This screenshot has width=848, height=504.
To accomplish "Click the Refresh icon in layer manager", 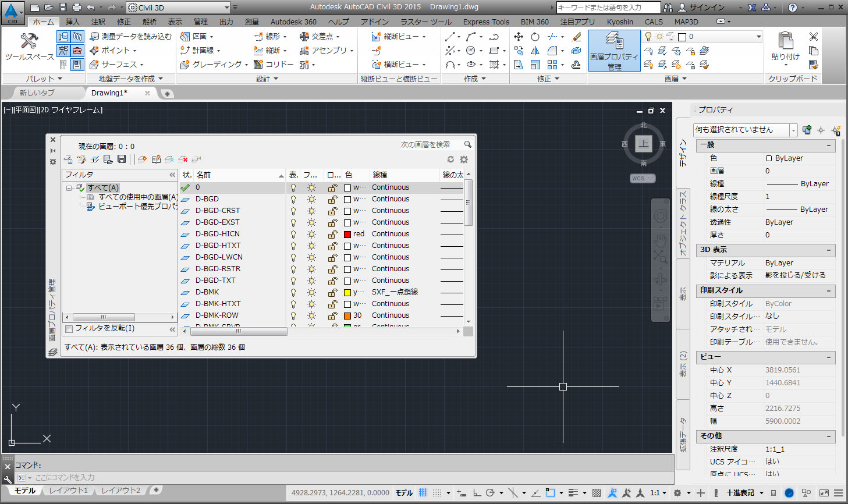I will coord(450,159).
